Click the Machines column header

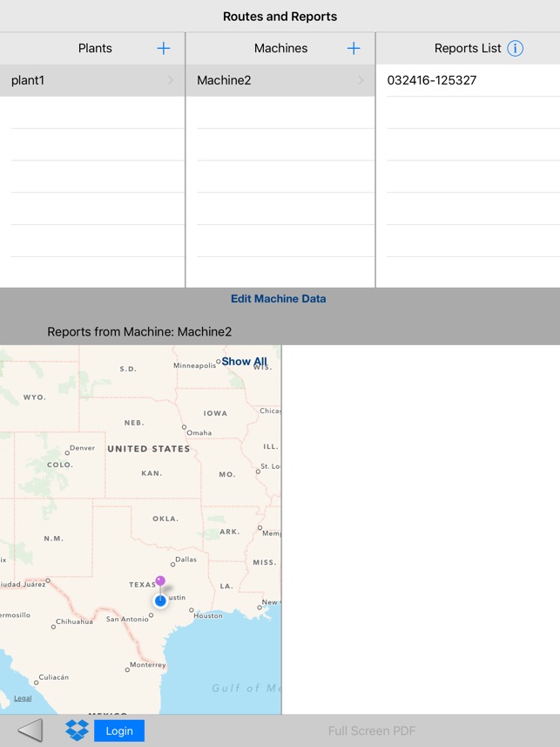(x=281, y=48)
